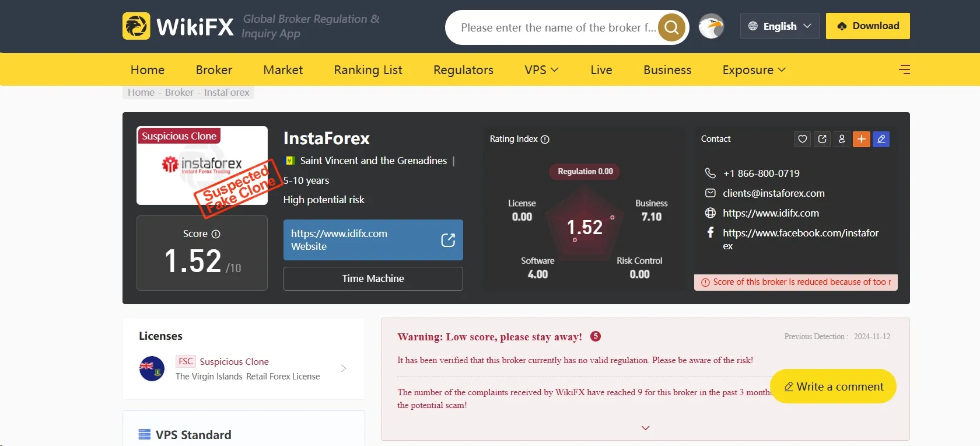Click the share icon in Contact panel
This screenshot has width=980, height=446.
[822, 139]
